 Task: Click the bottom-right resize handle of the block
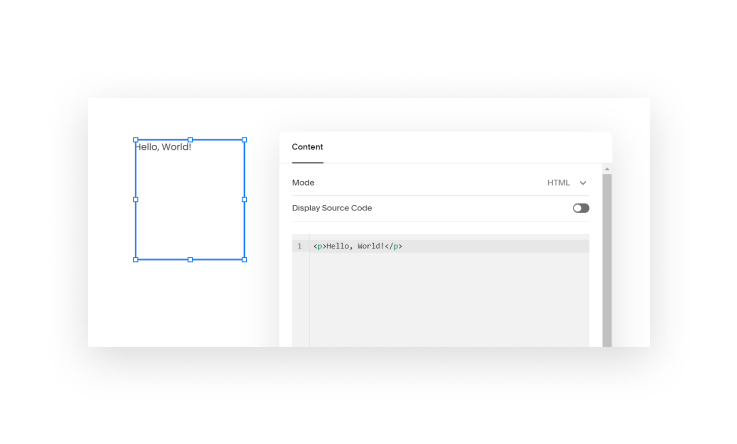(x=244, y=260)
